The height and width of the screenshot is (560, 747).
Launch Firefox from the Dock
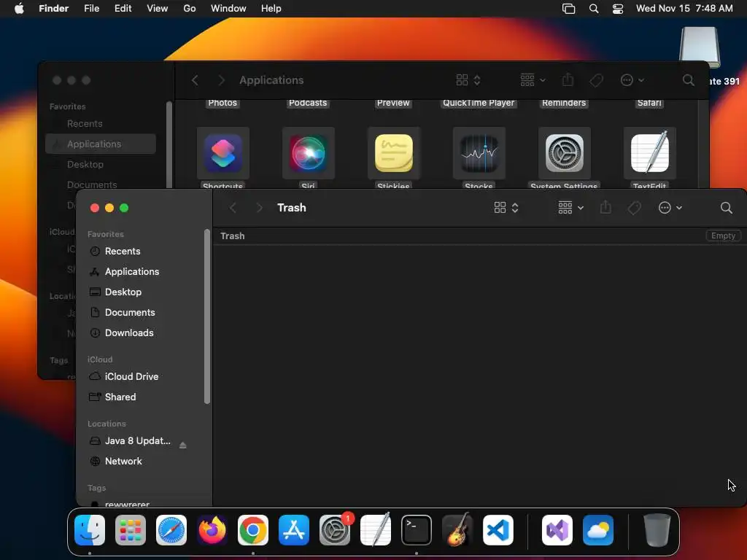point(212,530)
